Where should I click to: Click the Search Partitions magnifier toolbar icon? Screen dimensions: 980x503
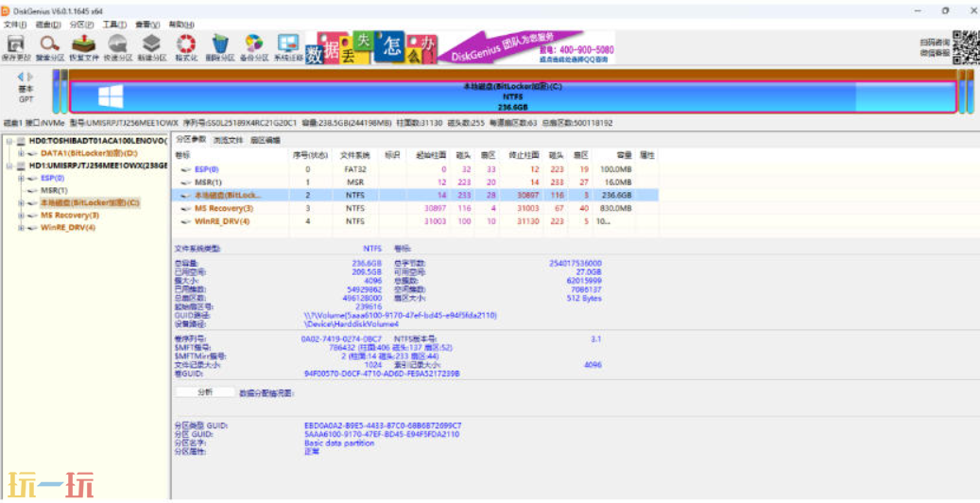point(49,47)
